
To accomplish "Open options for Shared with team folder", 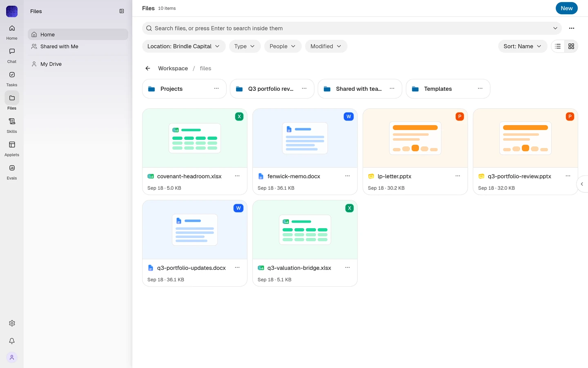I will pos(392,89).
